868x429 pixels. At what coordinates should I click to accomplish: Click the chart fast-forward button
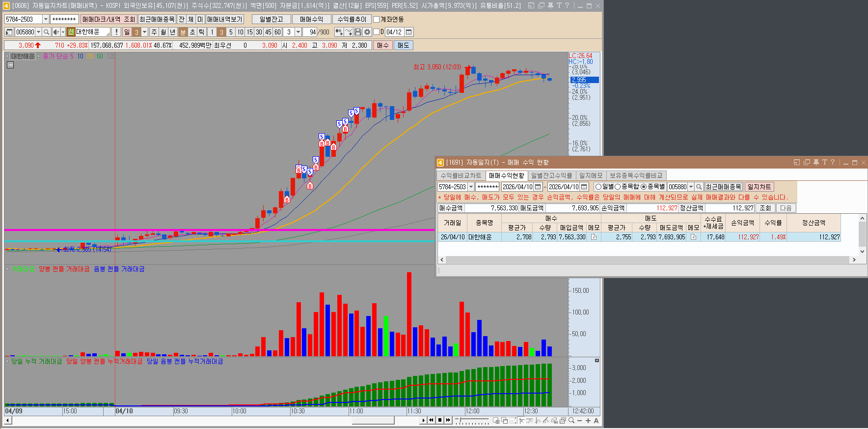448,420
